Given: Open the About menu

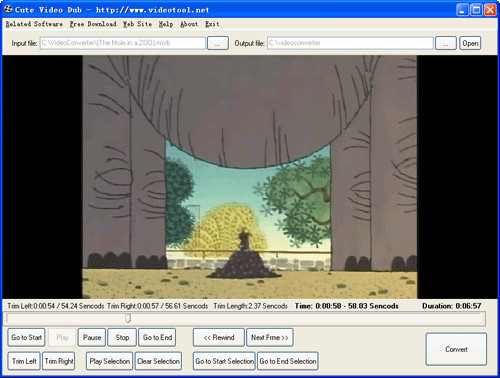Looking at the screenshot, I should (189, 24).
